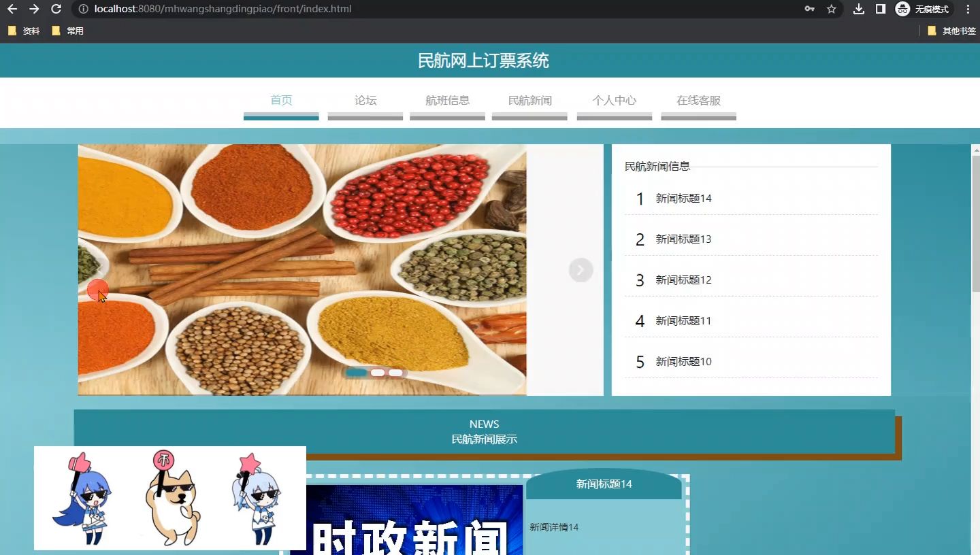Open the browser three-dot menu
This screenshot has width=980, height=555.
[x=968, y=9]
